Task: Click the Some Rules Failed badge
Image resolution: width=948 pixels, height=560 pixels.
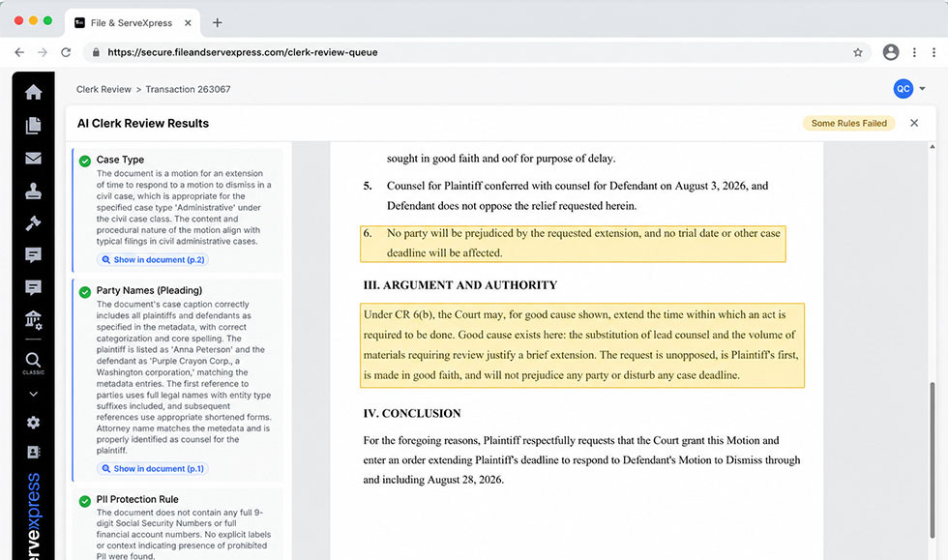Action: 849,124
